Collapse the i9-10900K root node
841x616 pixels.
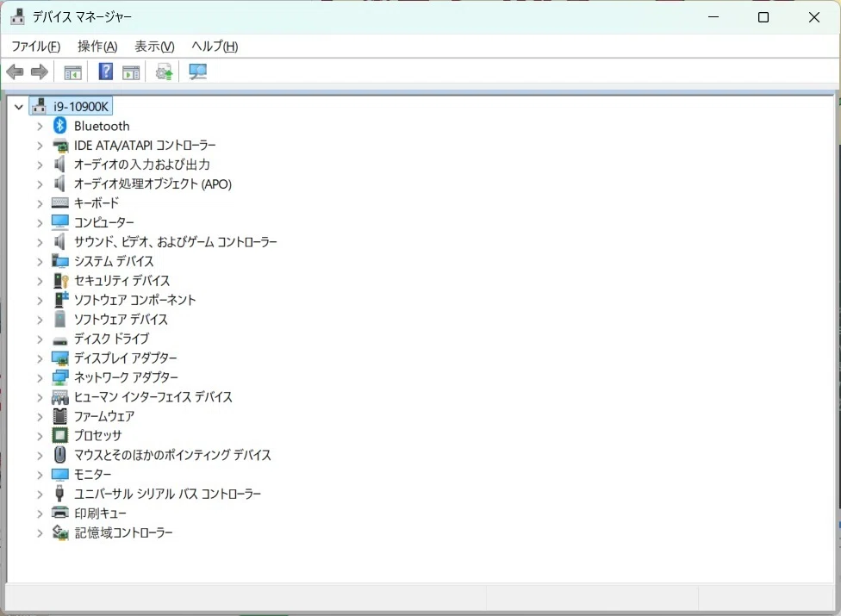tap(19, 107)
